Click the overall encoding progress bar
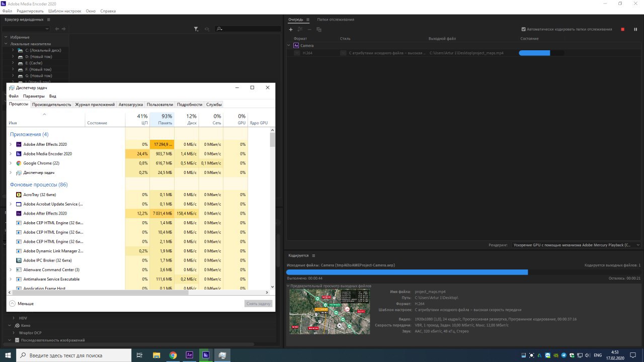The width and height of the screenshot is (644, 362). (x=463, y=272)
